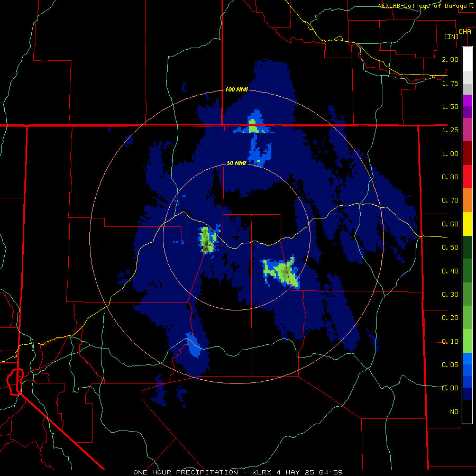
Task: Select the bright magenta-purple legend swatch
Action: [x=467, y=100]
